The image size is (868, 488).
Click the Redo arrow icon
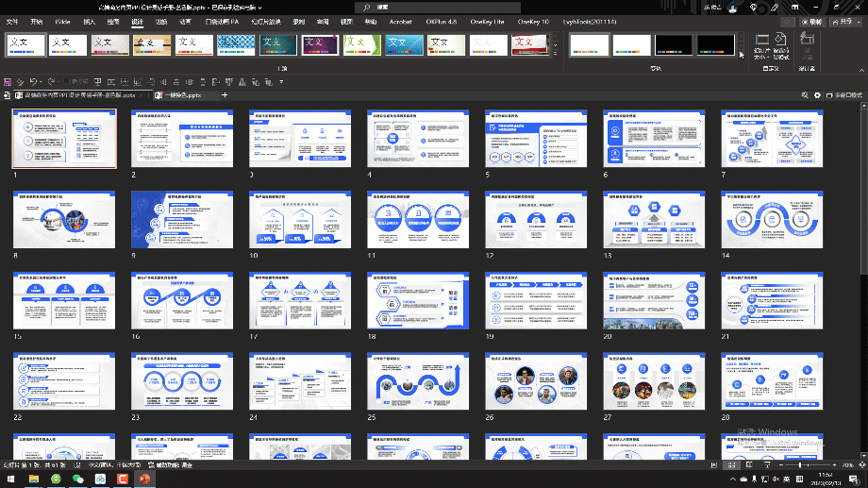click(x=51, y=82)
